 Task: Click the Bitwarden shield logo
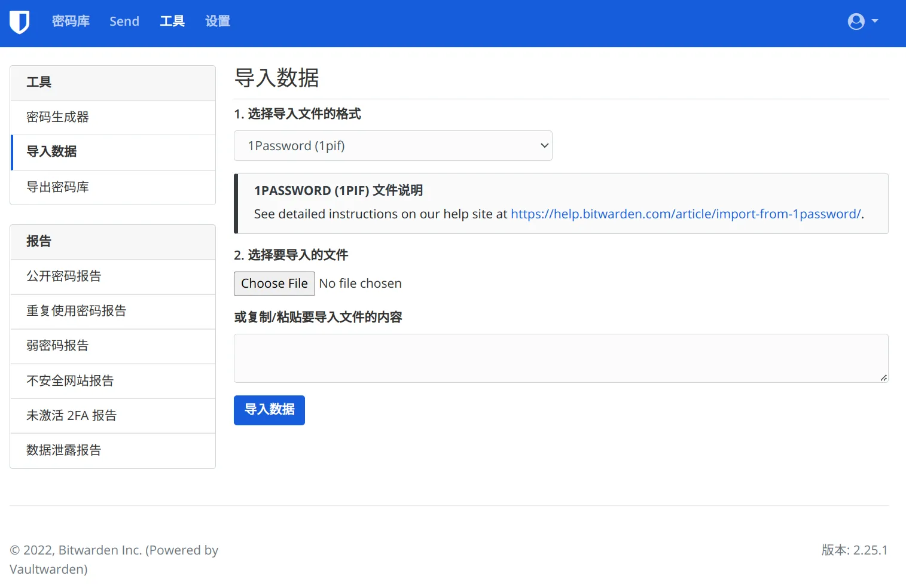click(x=20, y=22)
